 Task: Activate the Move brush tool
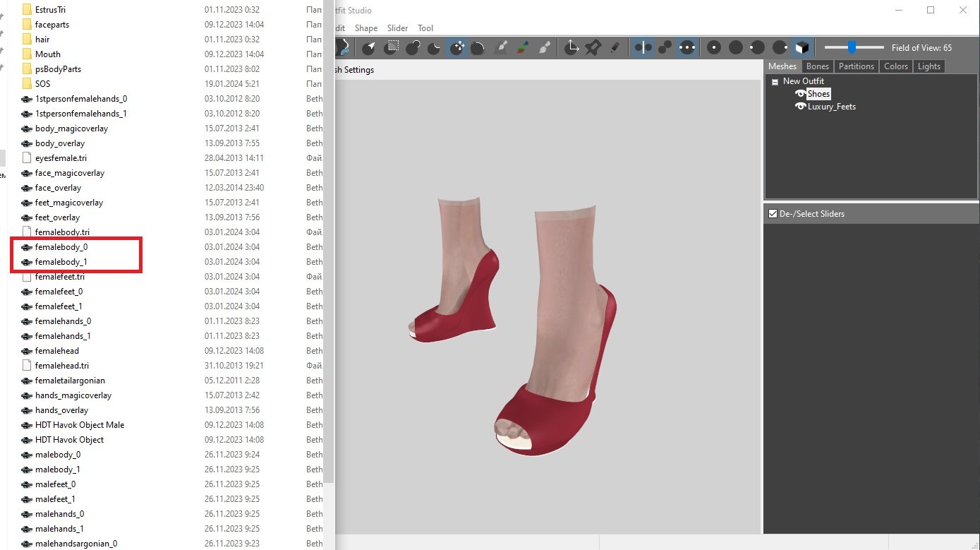457,47
